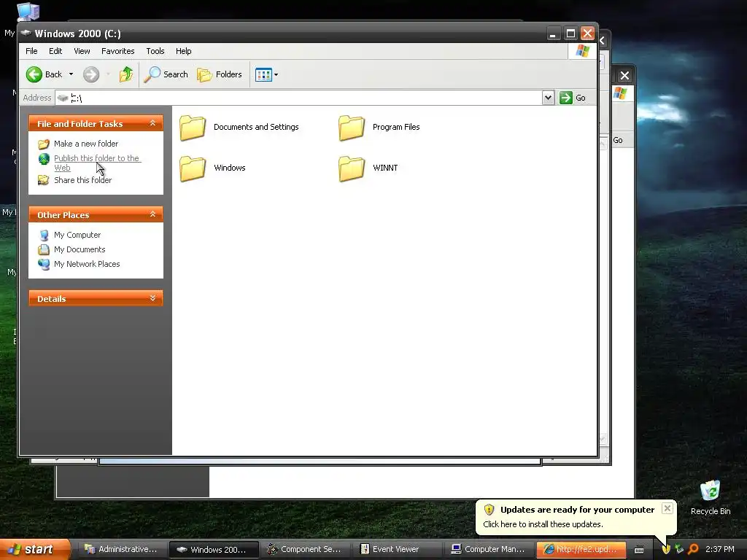The image size is (747, 560).
Task: Expand the Details panel
Action: click(152, 298)
